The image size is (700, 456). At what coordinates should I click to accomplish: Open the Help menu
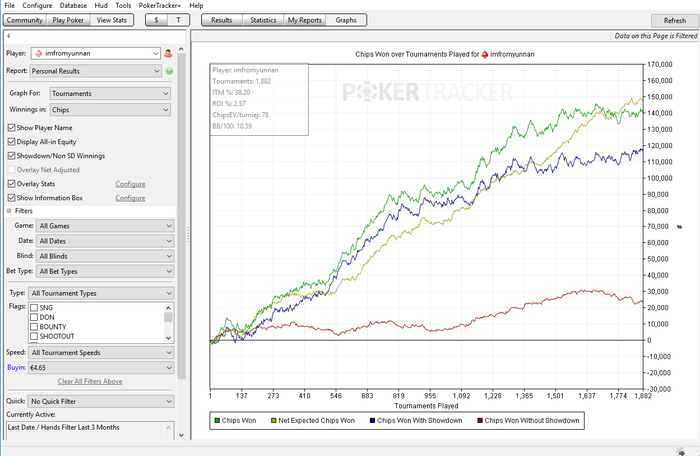click(196, 5)
